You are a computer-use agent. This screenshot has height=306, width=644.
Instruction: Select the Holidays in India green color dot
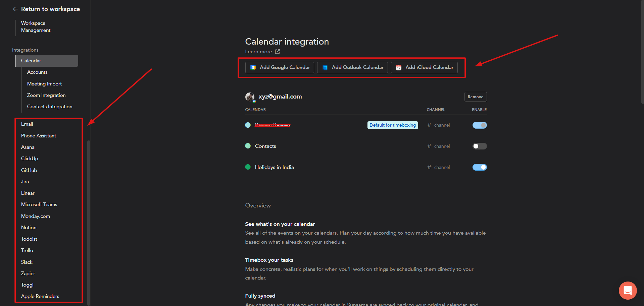tap(248, 167)
